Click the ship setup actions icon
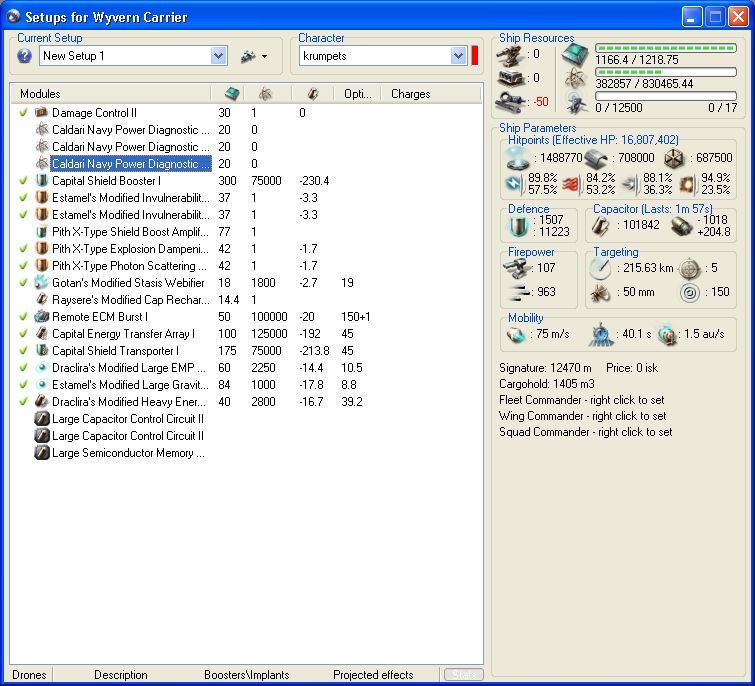Viewport: 755px width, 686px height. 248,56
